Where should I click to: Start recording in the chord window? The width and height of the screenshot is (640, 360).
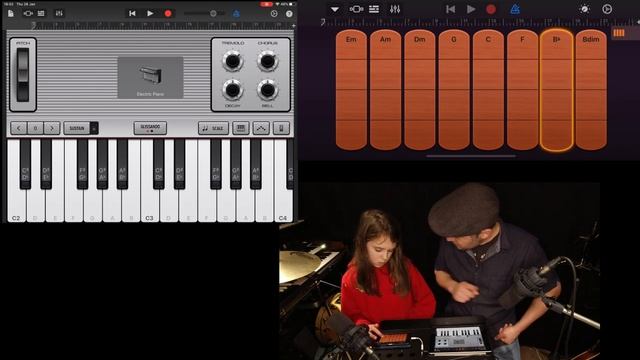point(491,9)
